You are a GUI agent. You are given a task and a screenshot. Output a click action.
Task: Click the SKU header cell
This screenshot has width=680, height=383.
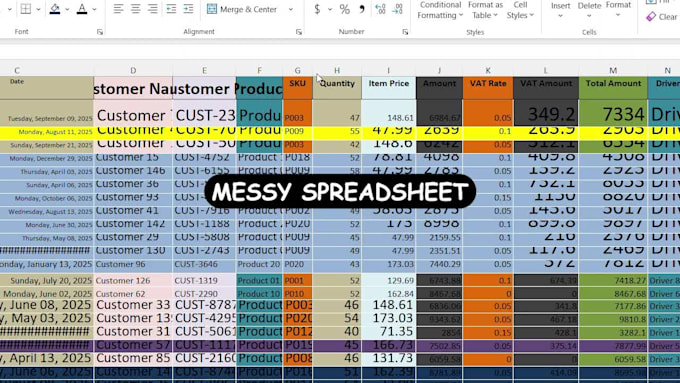[x=298, y=88]
